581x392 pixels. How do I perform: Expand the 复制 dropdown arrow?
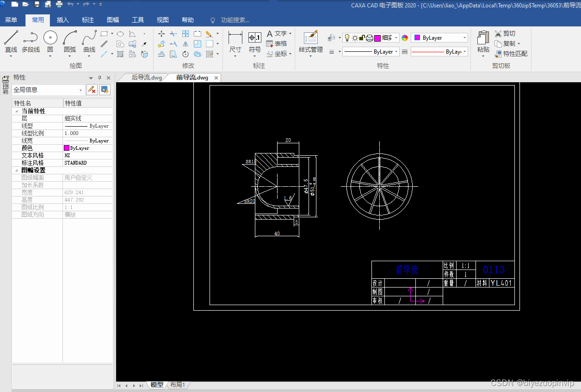click(519, 44)
